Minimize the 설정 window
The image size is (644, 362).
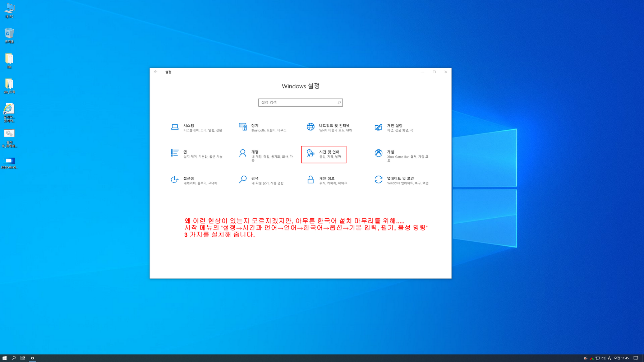click(423, 72)
